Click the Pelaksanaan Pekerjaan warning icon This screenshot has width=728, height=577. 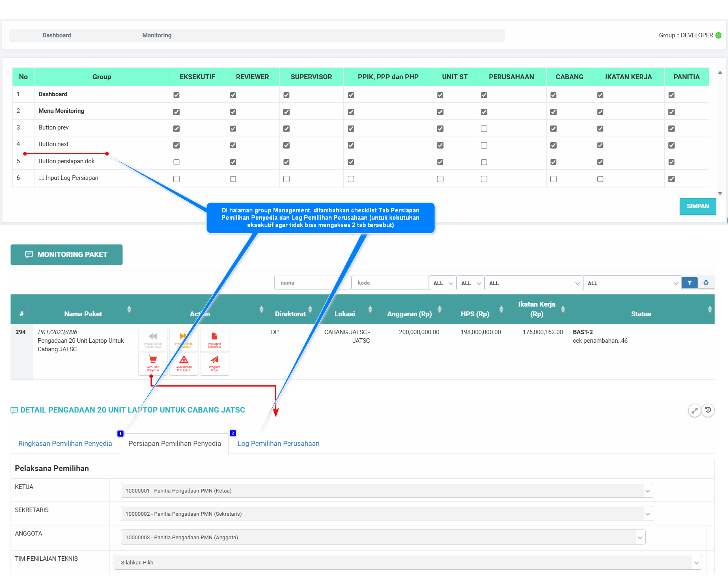[184, 363]
